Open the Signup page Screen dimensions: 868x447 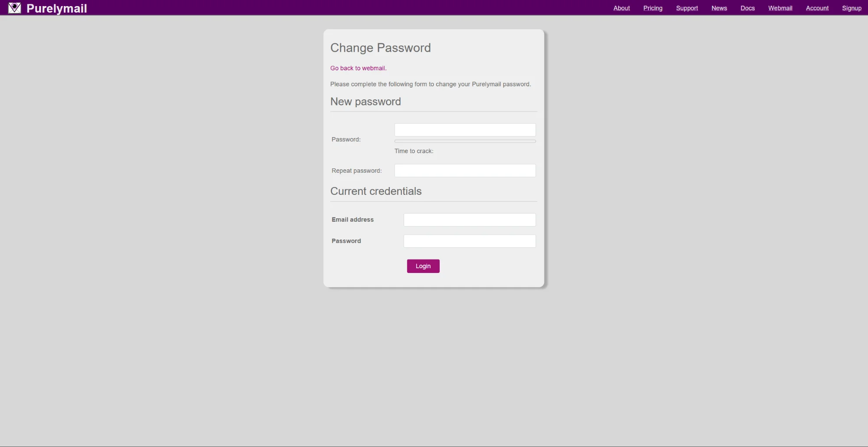(x=852, y=8)
